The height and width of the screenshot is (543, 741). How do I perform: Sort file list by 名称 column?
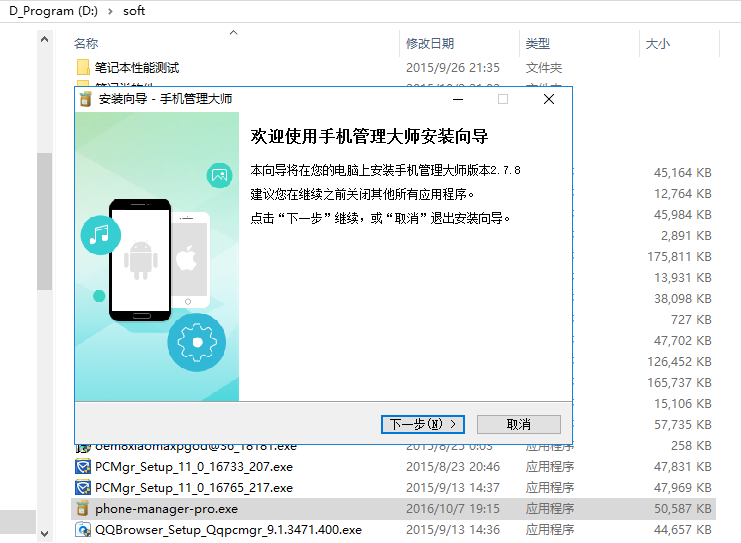pyautogui.click(x=86, y=43)
